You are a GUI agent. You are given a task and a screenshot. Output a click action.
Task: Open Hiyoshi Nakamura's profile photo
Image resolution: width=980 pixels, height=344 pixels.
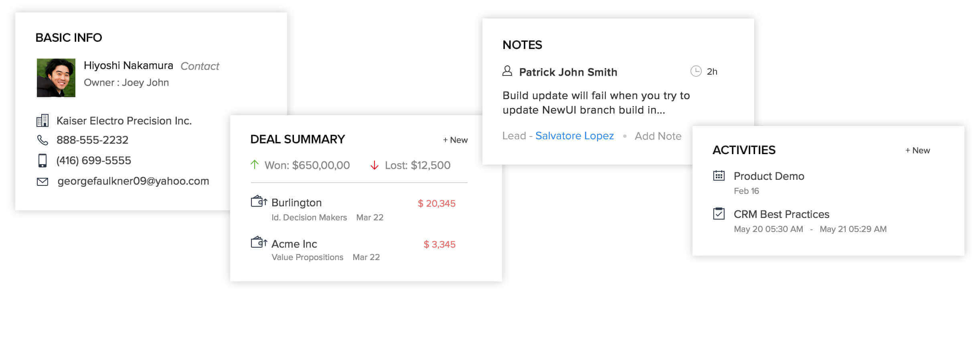tap(56, 78)
